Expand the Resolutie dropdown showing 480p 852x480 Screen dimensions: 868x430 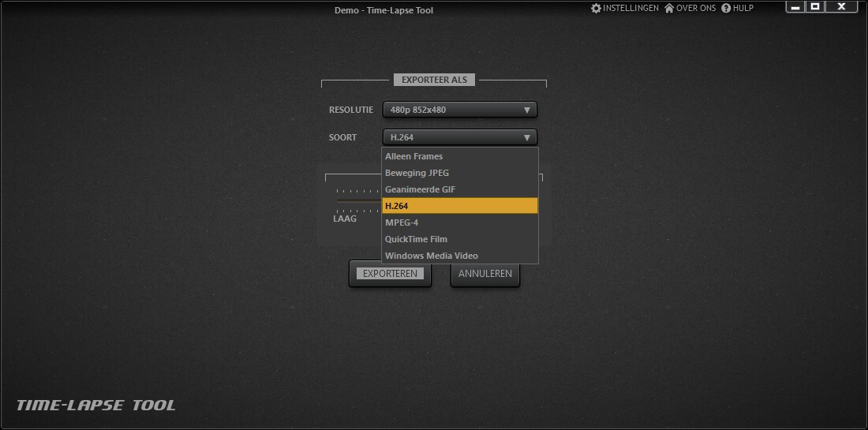pos(459,110)
